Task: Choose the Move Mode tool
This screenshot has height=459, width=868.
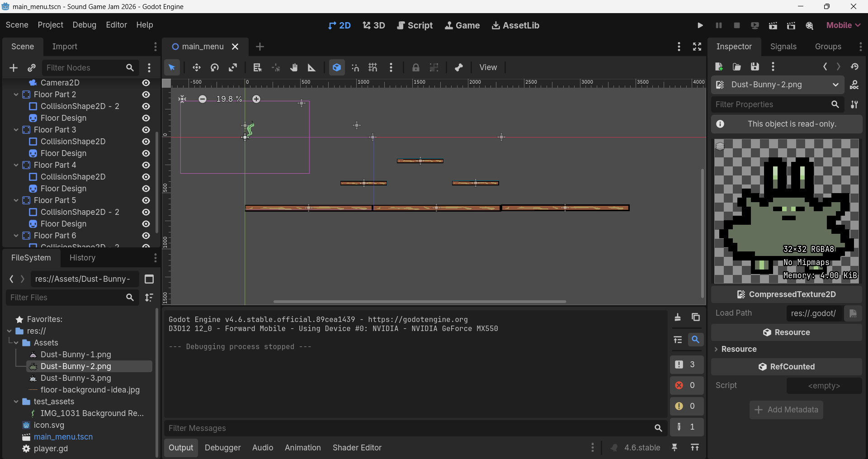Action: pos(197,67)
